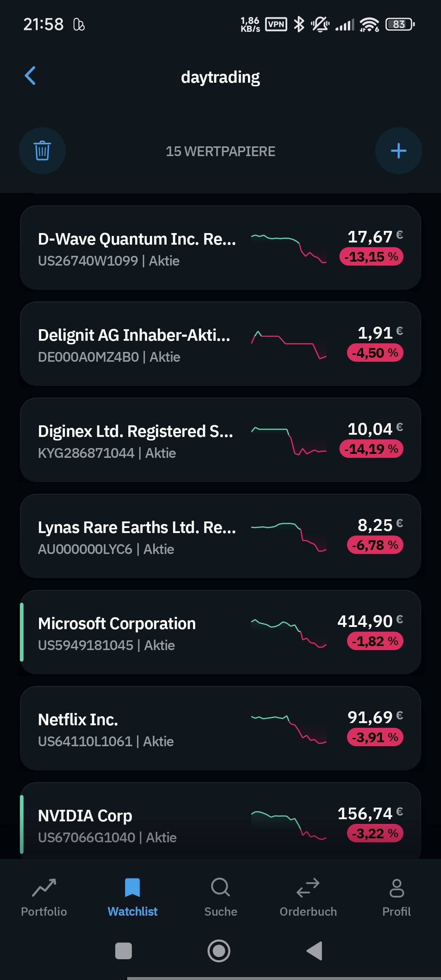Add a security with plus icon

(x=398, y=151)
